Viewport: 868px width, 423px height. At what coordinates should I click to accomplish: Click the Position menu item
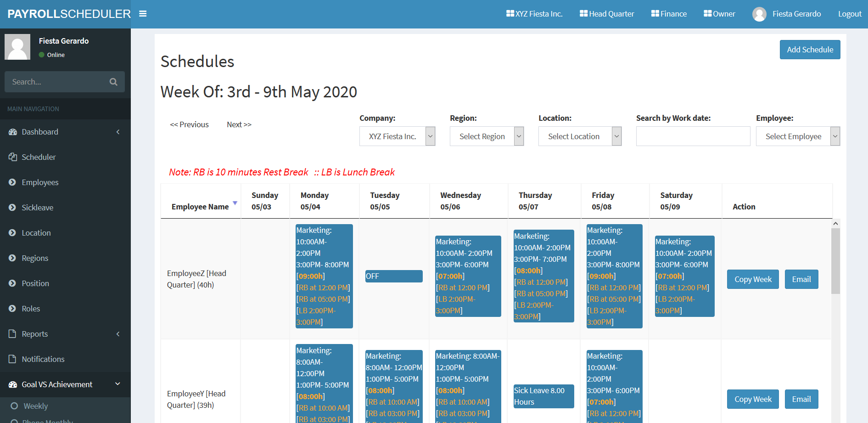[x=65, y=283]
